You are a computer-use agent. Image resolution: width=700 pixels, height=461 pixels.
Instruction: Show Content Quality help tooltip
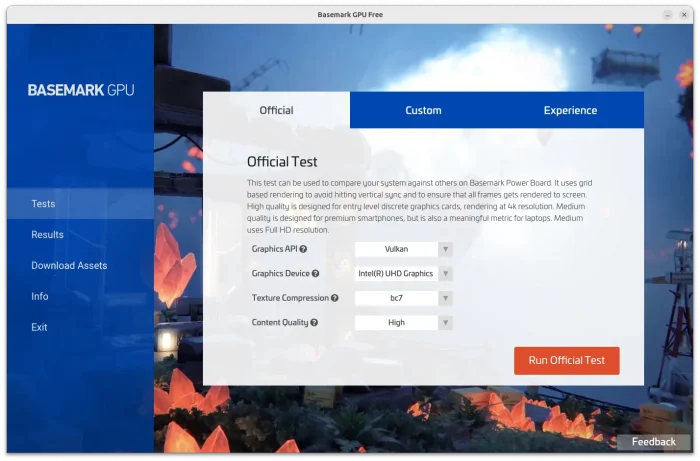click(314, 323)
